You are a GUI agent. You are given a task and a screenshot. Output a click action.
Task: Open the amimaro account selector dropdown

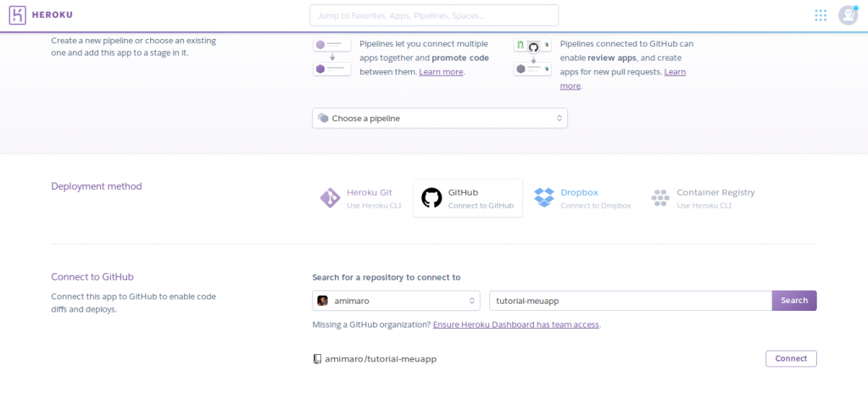(397, 301)
